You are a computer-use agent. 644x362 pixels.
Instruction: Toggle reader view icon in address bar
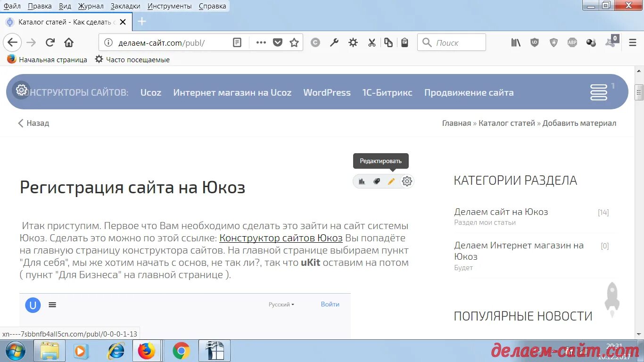tap(237, 43)
